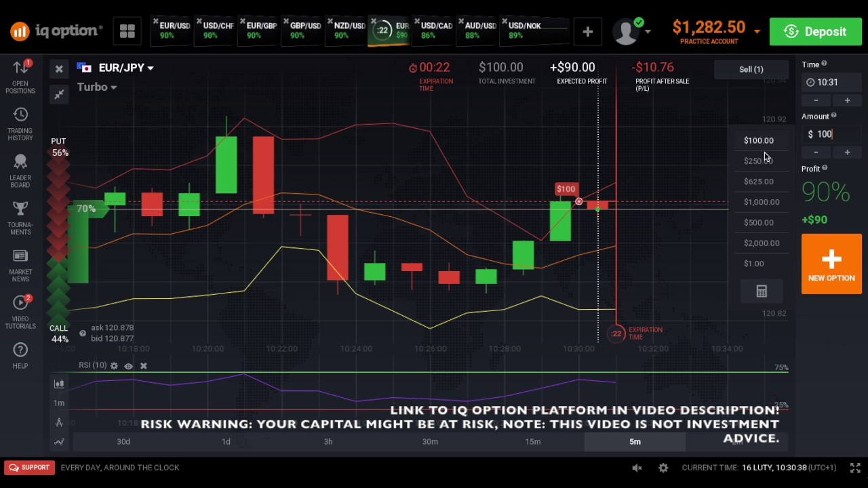The image size is (868, 488).
Task: Open the Leader Board
Action: coord(20,171)
